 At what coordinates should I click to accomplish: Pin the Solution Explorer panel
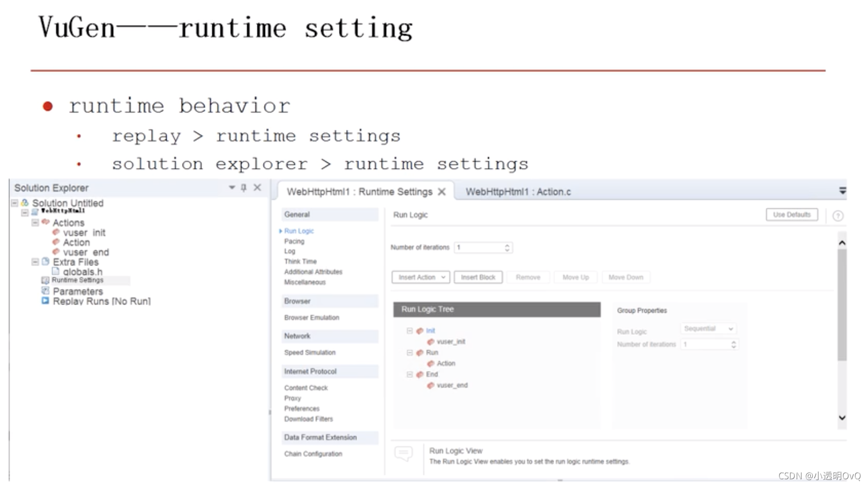click(x=244, y=187)
